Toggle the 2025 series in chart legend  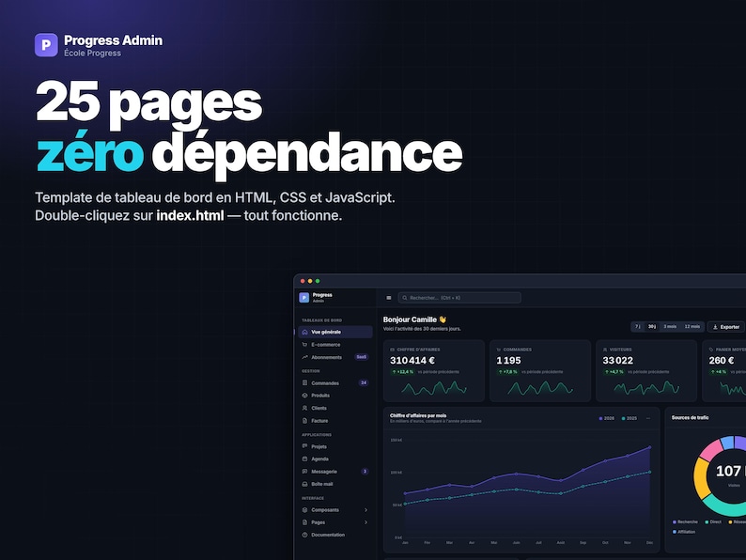629,418
